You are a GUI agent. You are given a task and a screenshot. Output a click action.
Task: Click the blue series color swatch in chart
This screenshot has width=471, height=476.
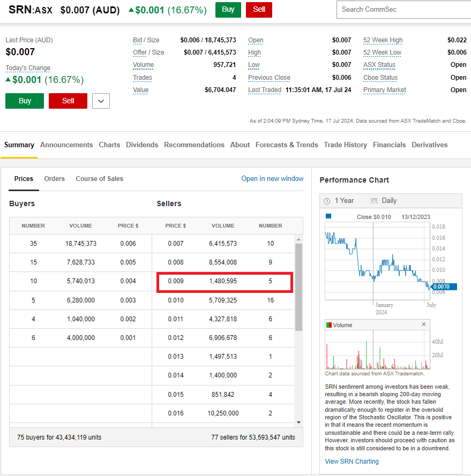point(328,216)
